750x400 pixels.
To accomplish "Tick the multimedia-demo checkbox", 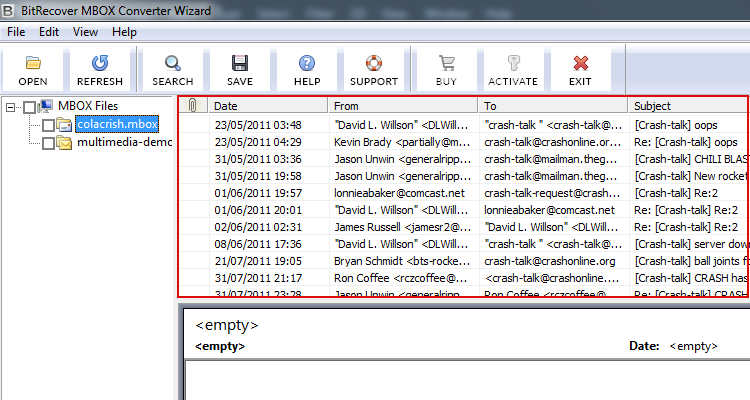I will (x=48, y=143).
